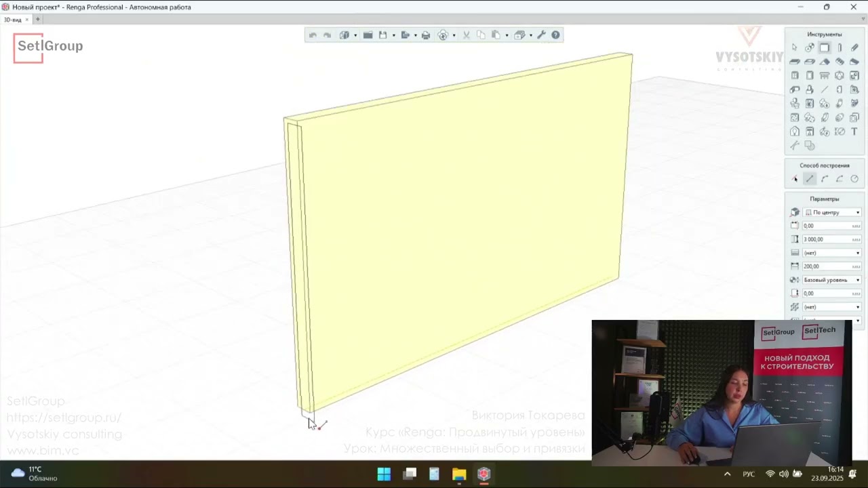Screen dimensions: 868x488
Task: Select the Stair tool icon
Action: pos(840,62)
